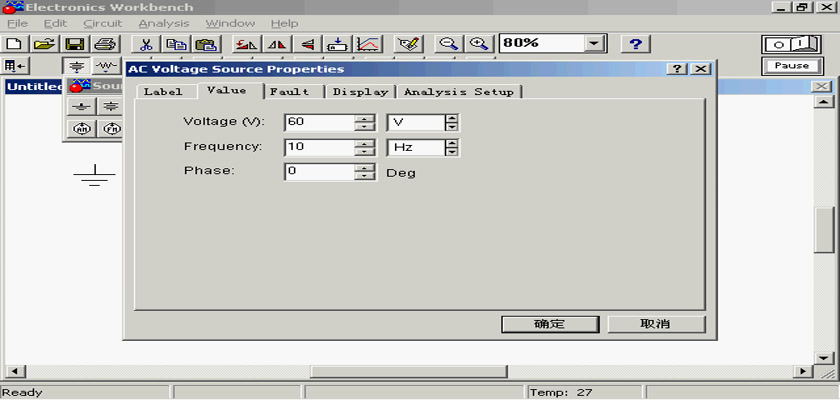Decrease the Voltage value by one step
The image size is (840, 400).
(365, 126)
